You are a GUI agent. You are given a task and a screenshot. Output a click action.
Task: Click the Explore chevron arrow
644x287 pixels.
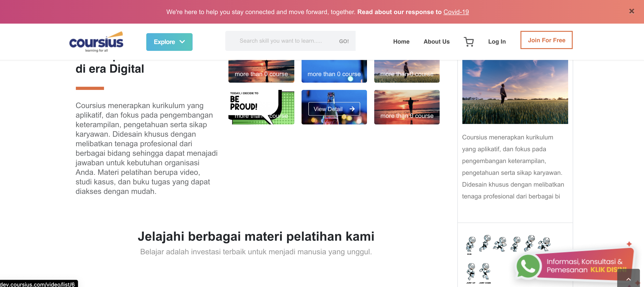(x=182, y=42)
